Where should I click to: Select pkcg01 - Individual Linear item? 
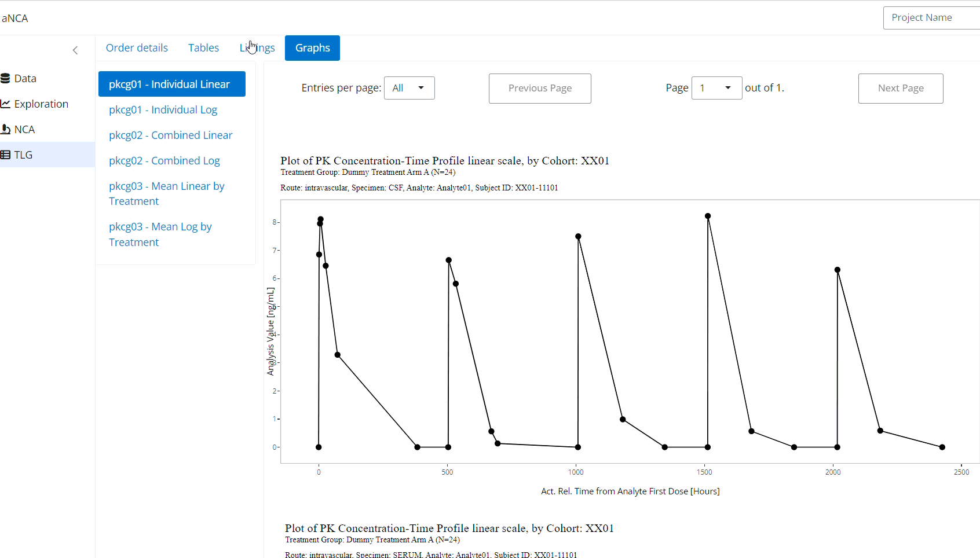(171, 85)
